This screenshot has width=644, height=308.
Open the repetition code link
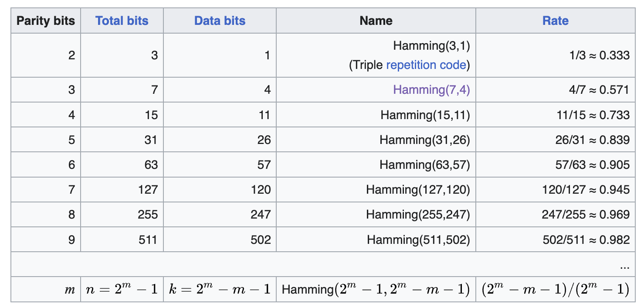pos(426,65)
